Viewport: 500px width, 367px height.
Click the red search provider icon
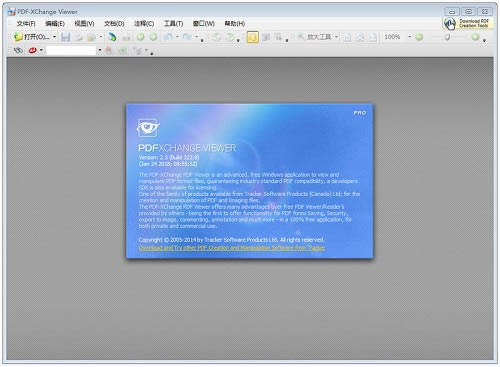[x=33, y=51]
